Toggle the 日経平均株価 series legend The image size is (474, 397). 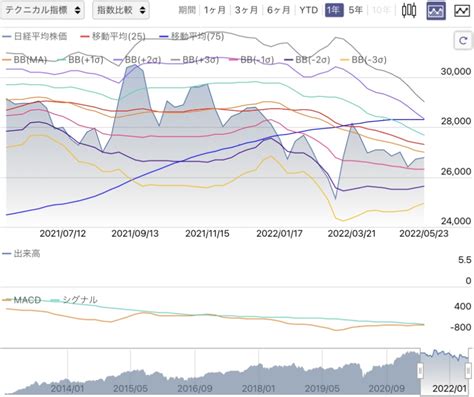pos(35,36)
